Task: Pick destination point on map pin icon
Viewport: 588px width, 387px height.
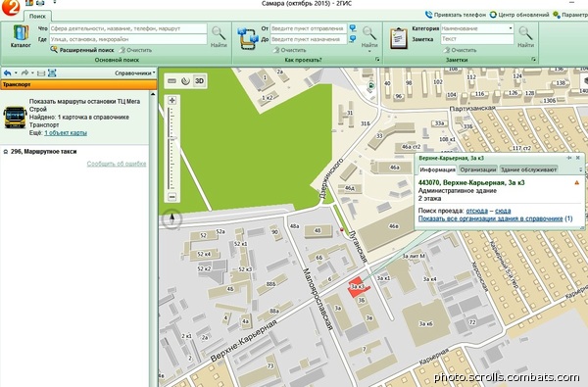Action: coord(353,39)
